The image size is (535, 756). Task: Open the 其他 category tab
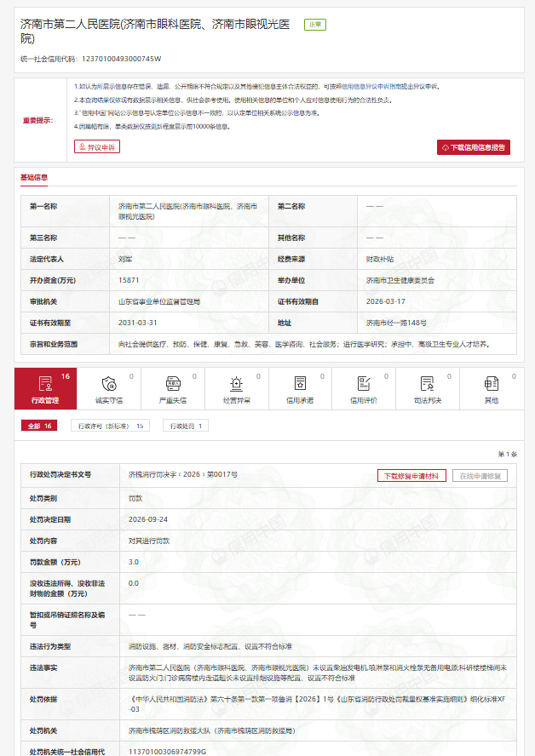491,388
